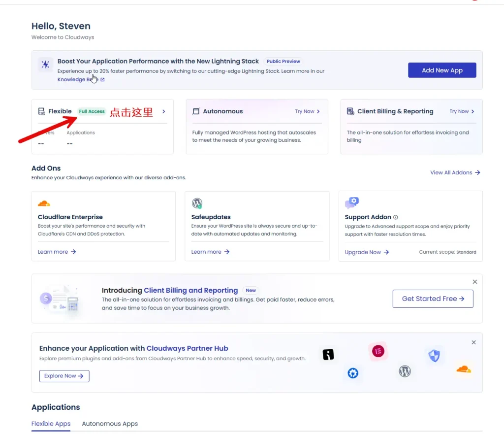
Task: Click Learn more under Cloudflare Enterprise
Action: [57, 252]
